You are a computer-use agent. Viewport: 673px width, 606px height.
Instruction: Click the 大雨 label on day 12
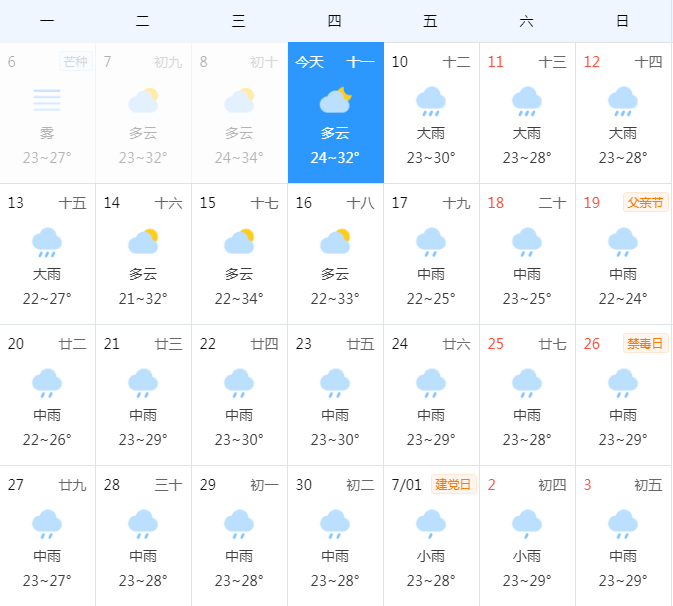pyautogui.click(x=623, y=133)
